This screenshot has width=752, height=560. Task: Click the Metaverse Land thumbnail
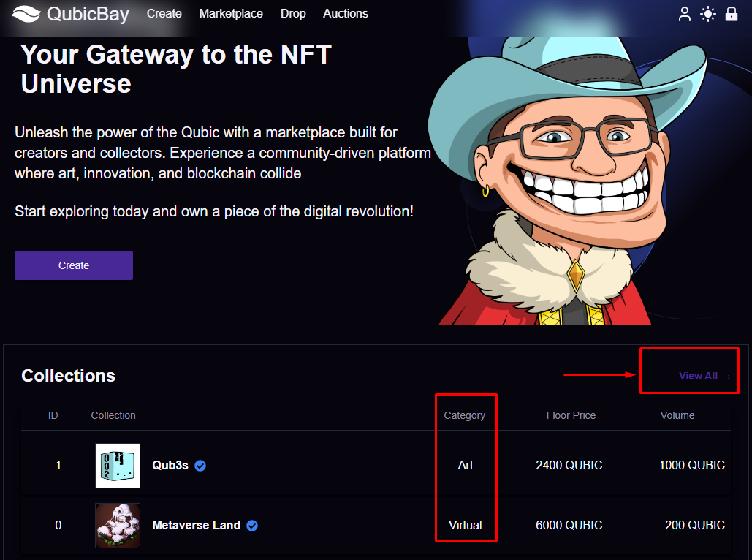[117, 525]
